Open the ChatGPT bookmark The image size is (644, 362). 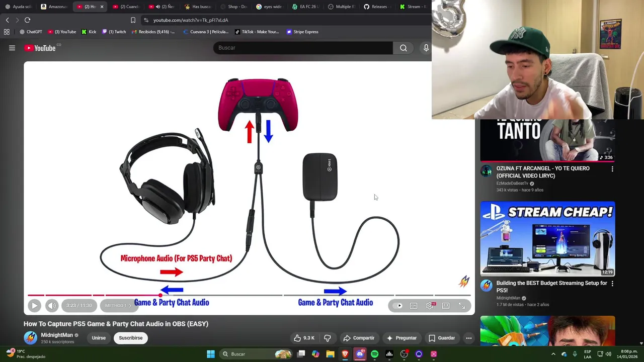pyautogui.click(x=31, y=32)
